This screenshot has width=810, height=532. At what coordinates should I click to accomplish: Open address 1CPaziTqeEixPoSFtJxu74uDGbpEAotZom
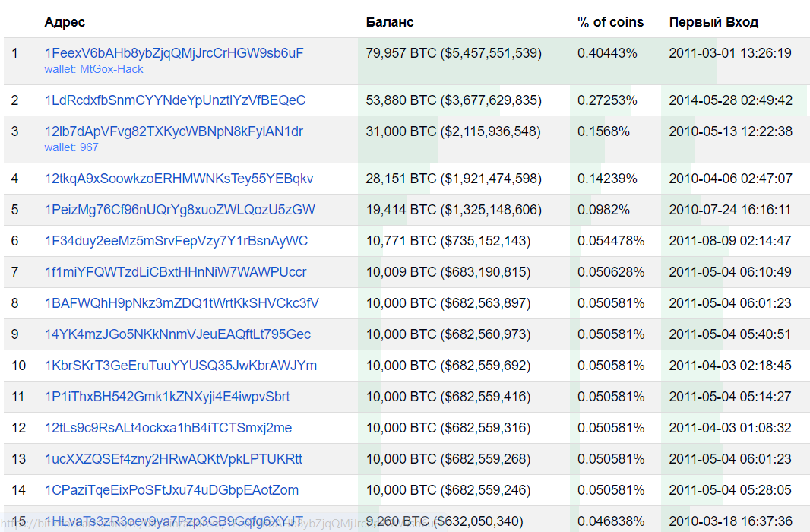coord(172,490)
